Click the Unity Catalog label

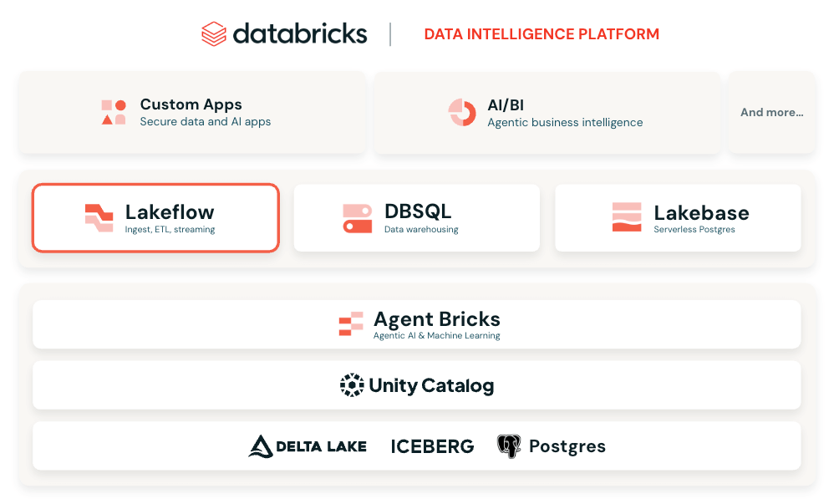[431, 385]
